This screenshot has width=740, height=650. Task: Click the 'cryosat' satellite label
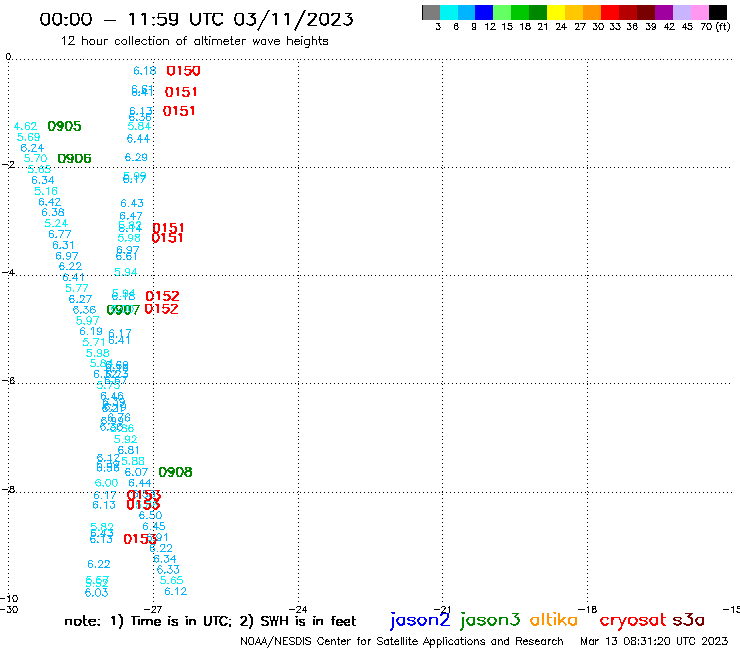(x=633, y=620)
